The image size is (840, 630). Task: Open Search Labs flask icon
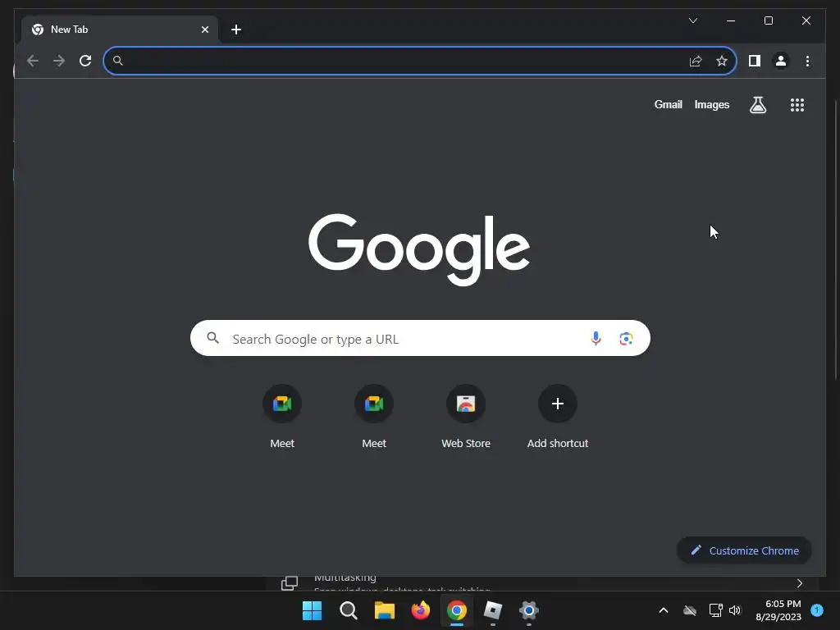click(x=757, y=105)
